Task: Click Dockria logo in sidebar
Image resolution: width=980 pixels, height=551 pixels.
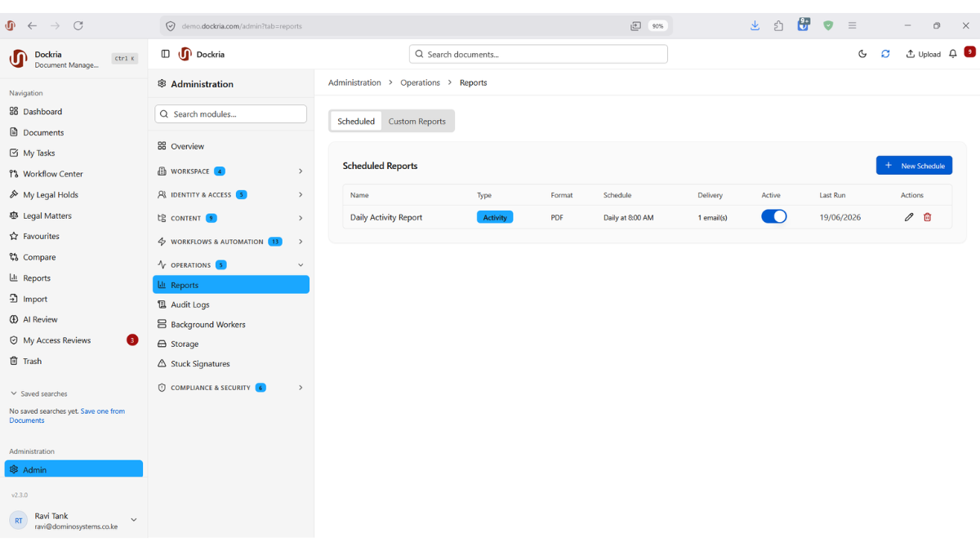Action: [x=18, y=59]
